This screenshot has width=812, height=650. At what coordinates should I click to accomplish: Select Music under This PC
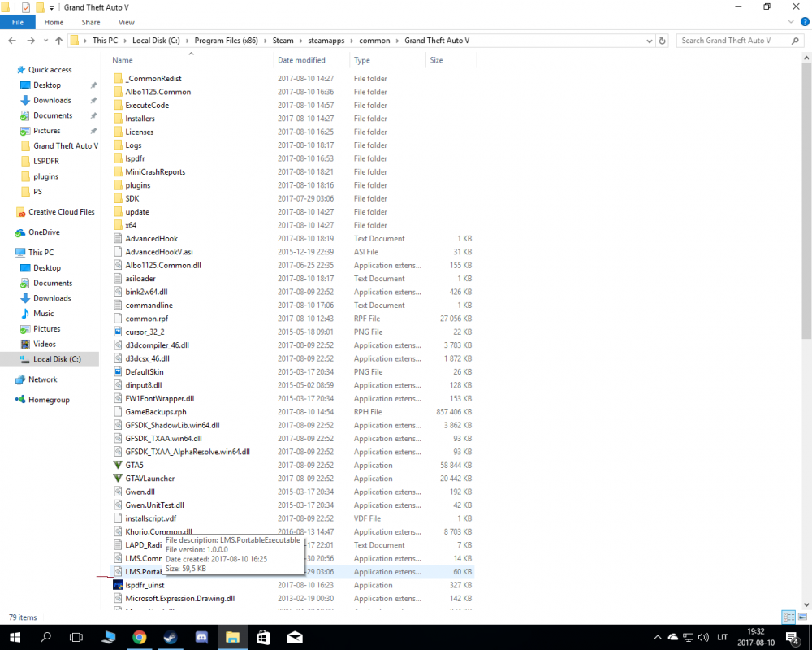pyautogui.click(x=44, y=314)
